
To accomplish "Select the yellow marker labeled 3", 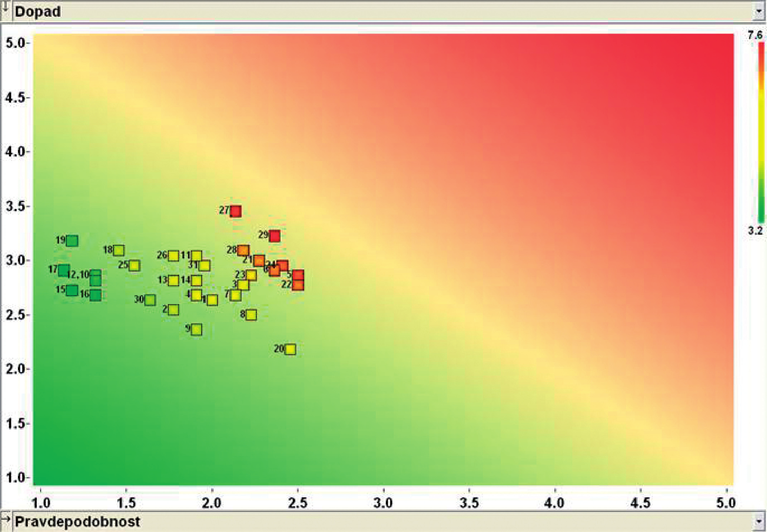I will click(x=243, y=285).
